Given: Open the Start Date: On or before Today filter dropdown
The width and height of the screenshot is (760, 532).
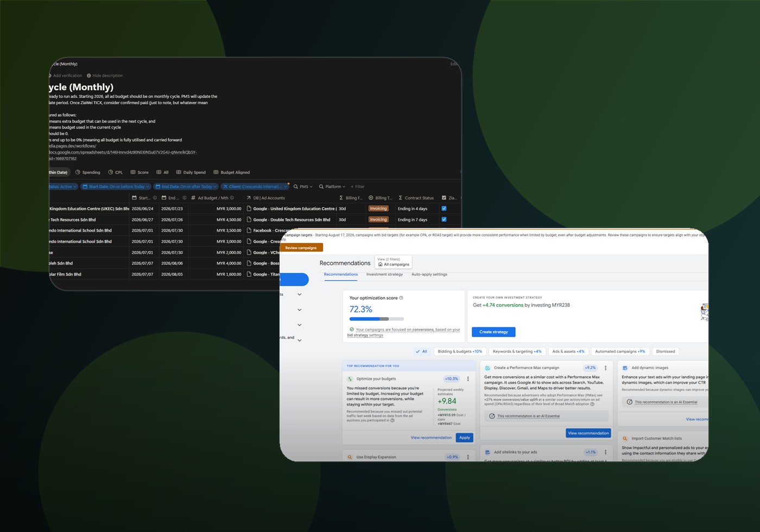Looking at the screenshot, I should (116, 187).
